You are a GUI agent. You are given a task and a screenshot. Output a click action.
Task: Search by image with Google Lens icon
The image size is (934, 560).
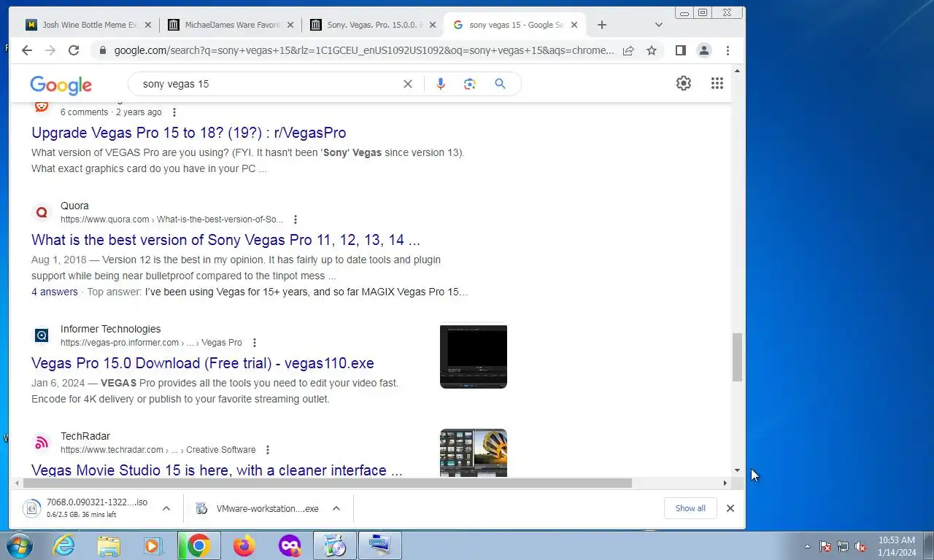coord(470,84)
